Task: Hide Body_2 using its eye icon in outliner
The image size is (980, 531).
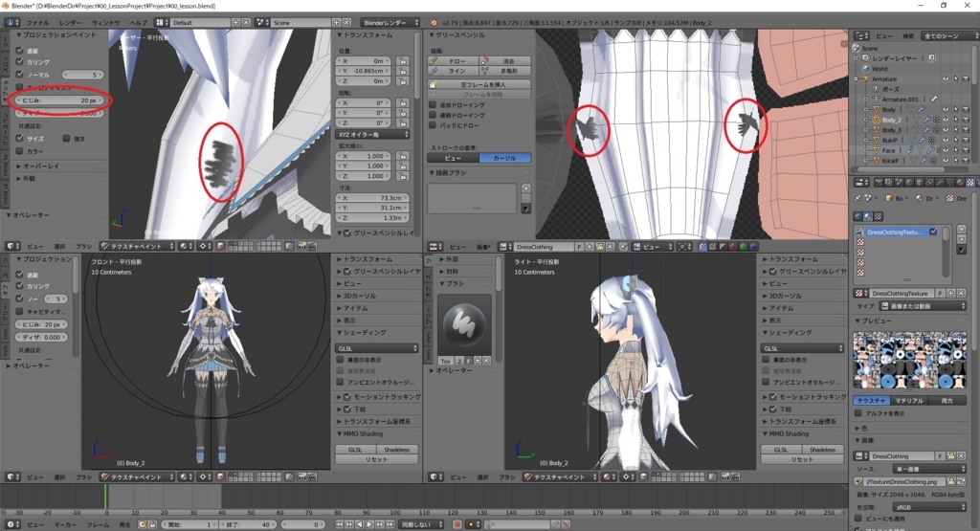Action: coord(945,120)
